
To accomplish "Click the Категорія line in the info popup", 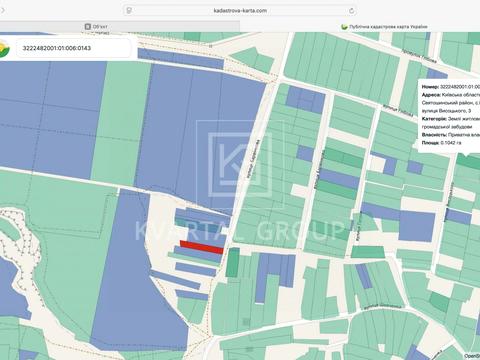I will 451,123.
